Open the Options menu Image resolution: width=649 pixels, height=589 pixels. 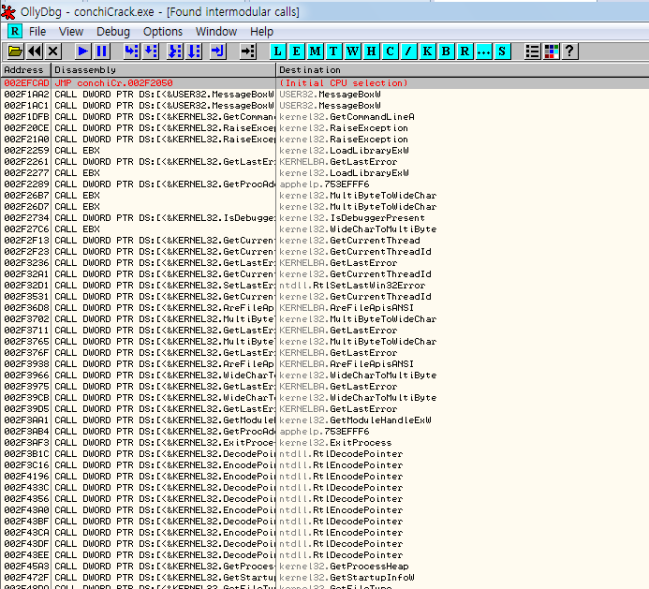162,32
